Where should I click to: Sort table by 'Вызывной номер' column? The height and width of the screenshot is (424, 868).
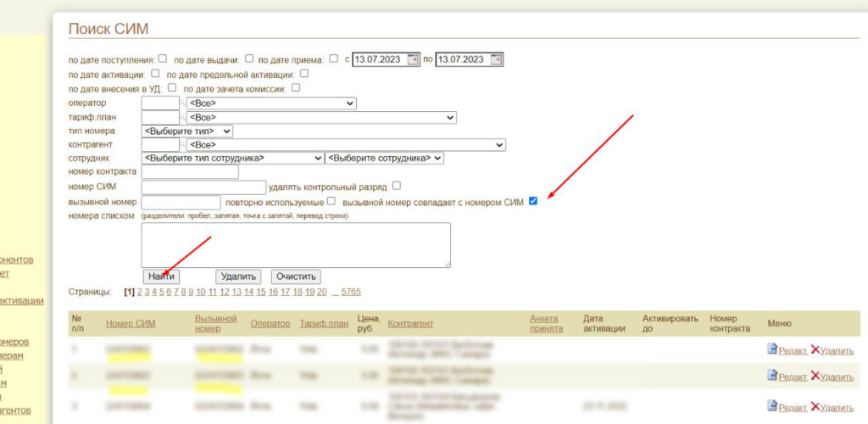click(216, 324)
